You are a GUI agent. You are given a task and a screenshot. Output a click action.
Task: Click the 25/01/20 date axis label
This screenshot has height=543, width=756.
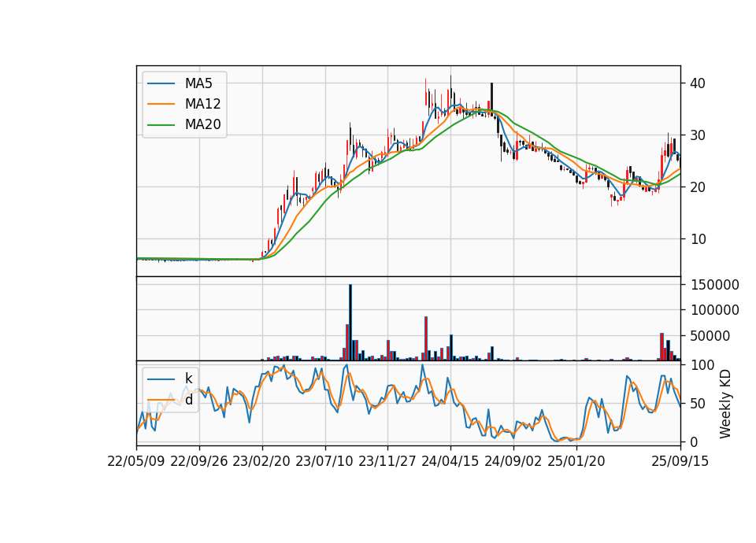point(576,461)
